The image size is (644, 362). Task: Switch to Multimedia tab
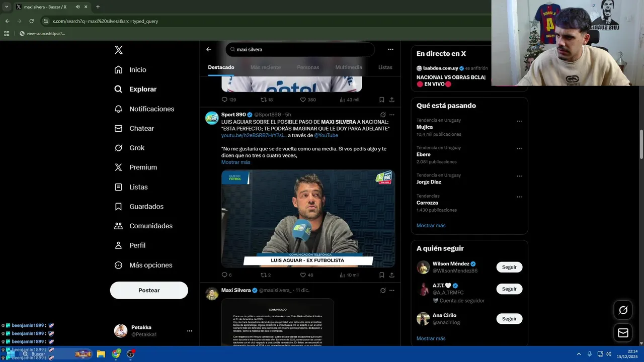349,67
